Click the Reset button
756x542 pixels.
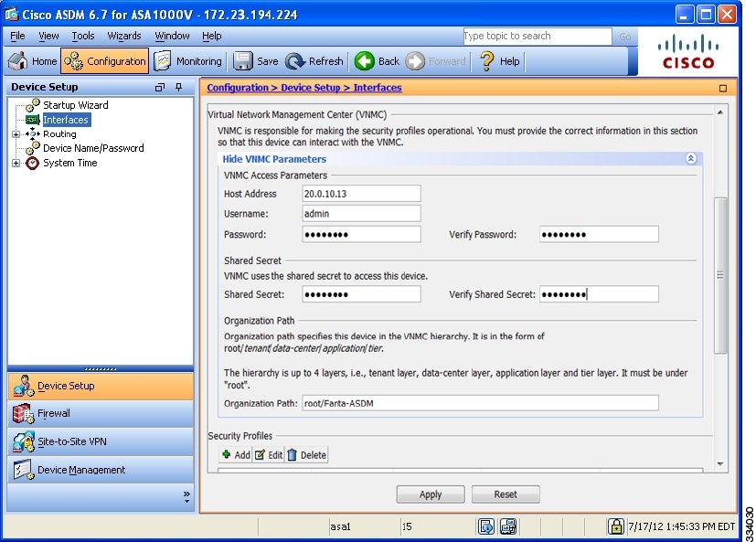[506, 494]
